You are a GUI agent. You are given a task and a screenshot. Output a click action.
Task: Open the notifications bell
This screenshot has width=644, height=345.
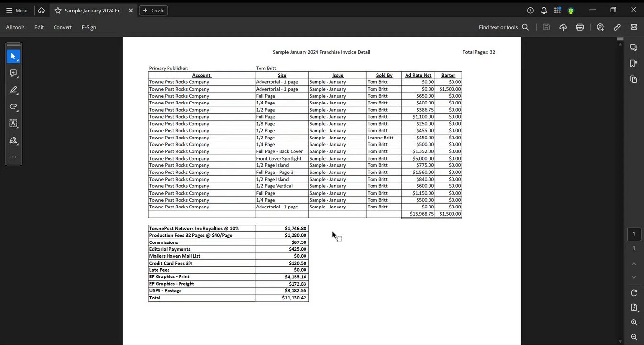[544, 10]
